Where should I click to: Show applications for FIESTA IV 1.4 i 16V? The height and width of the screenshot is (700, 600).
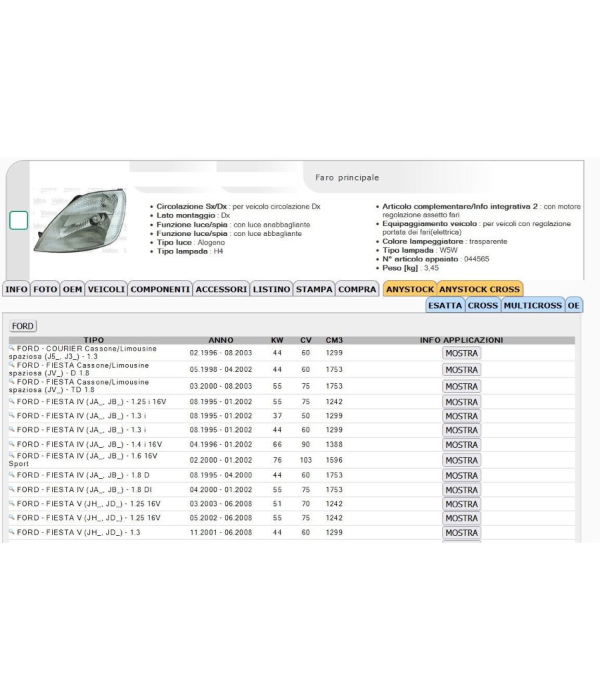point(461,445)
